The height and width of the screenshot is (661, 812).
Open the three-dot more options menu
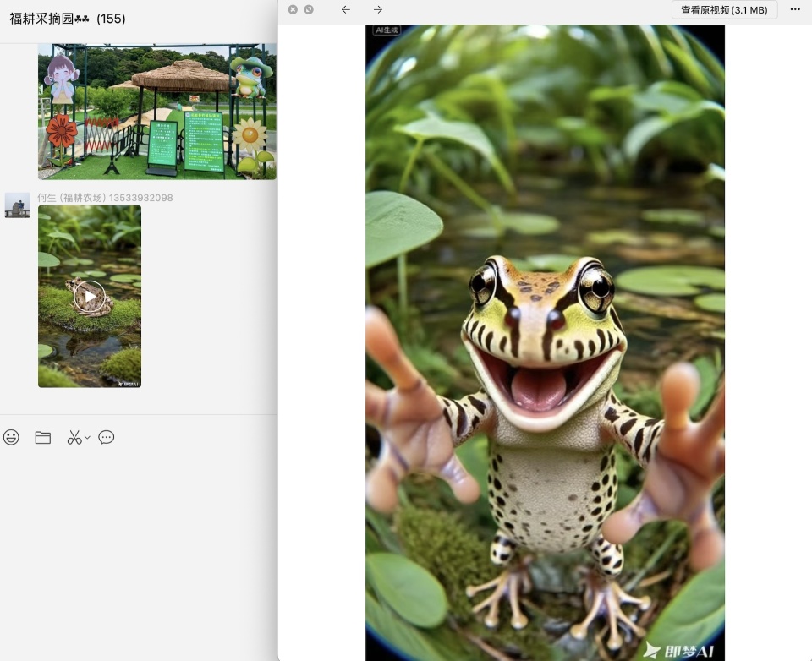coord(795,9)
